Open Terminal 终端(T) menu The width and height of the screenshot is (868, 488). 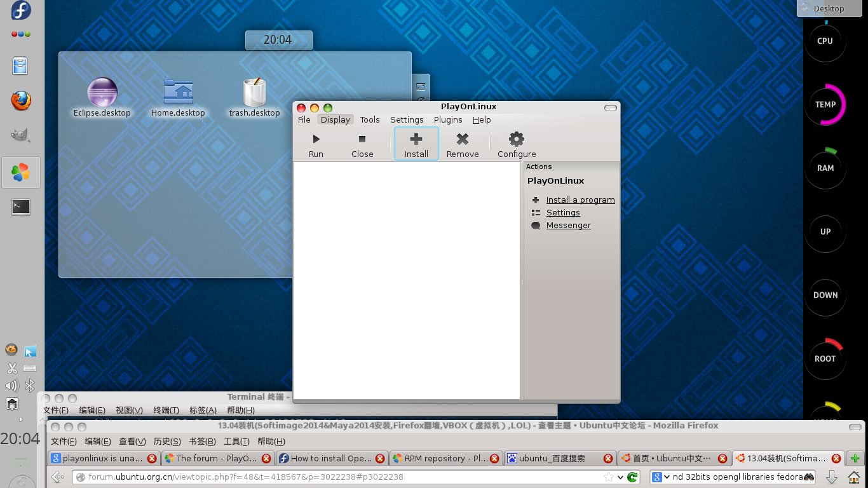click(166, 410)
